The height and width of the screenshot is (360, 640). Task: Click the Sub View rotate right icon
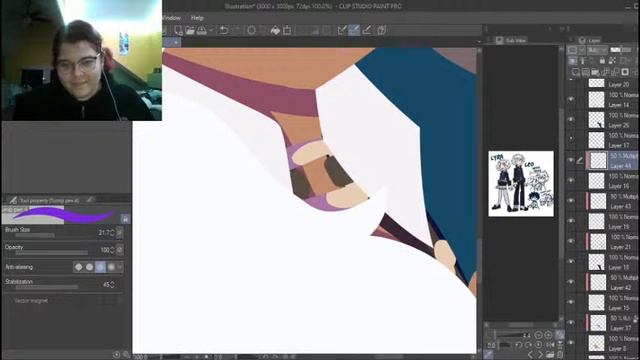[528, 345]
